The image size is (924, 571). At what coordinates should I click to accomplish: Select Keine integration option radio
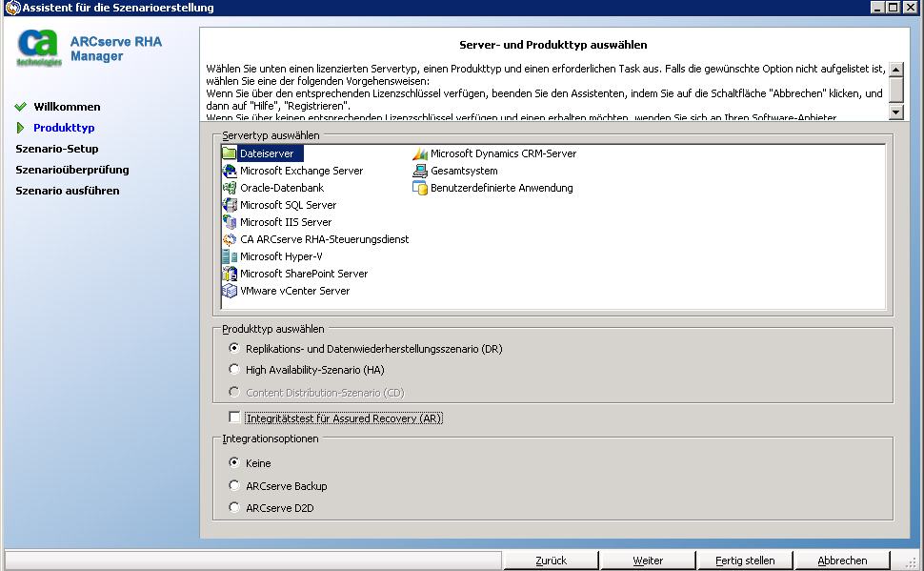[234, 462]
